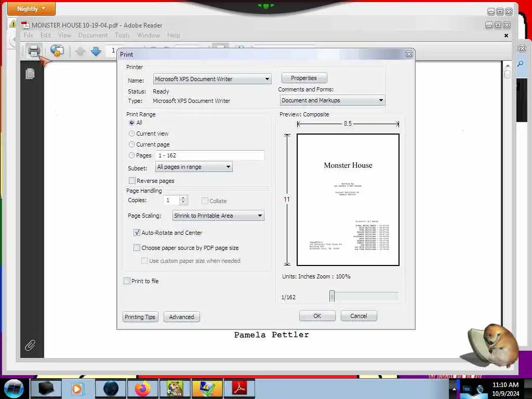Image resolution: width=532 pixels, height=399 pixels.
Task: Click the Printing Tips button
Action: [x=140, y=317]
